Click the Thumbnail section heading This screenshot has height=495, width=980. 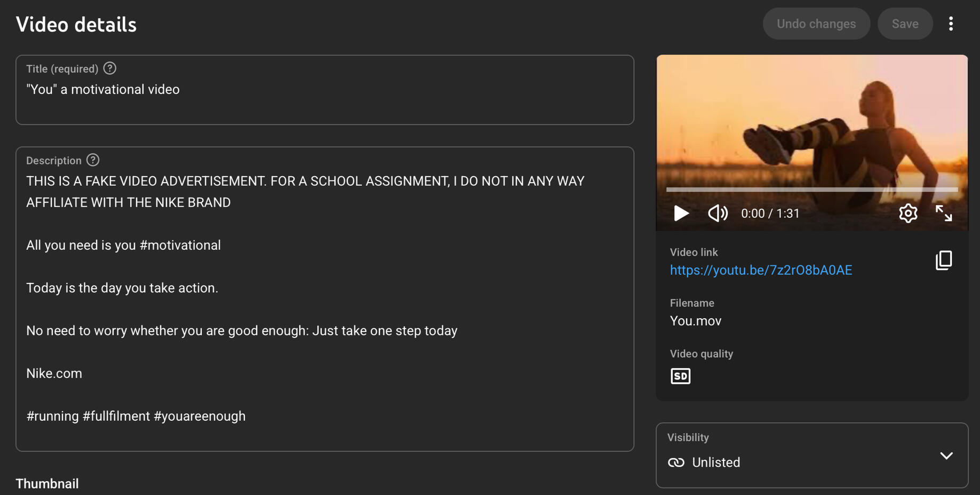[47, 484]
